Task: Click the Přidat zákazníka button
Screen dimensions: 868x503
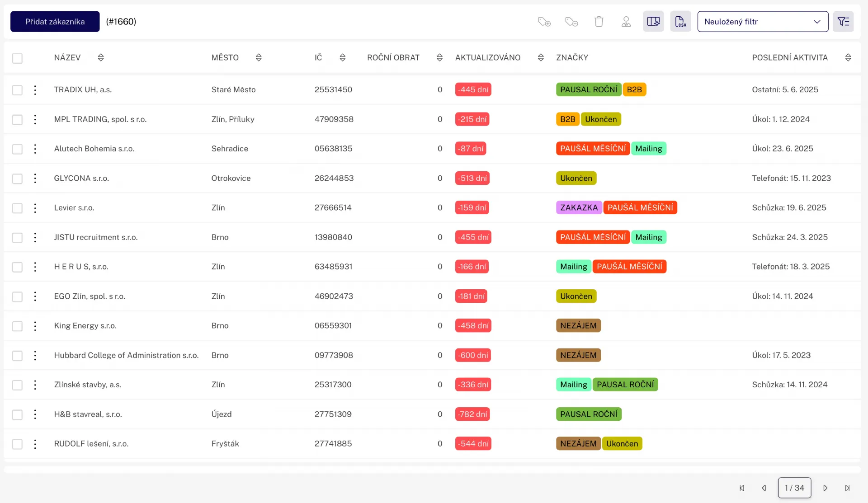Action: tap(55, 22)
